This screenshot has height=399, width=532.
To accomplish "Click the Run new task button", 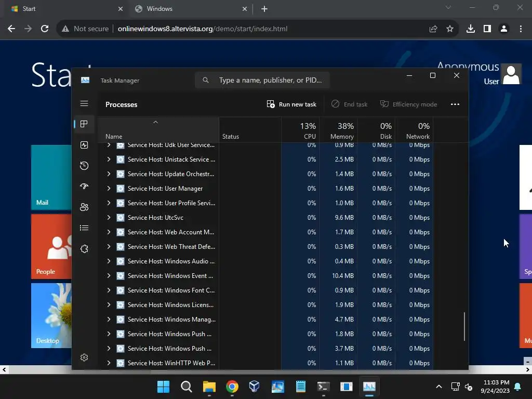I will pos(292,104).
